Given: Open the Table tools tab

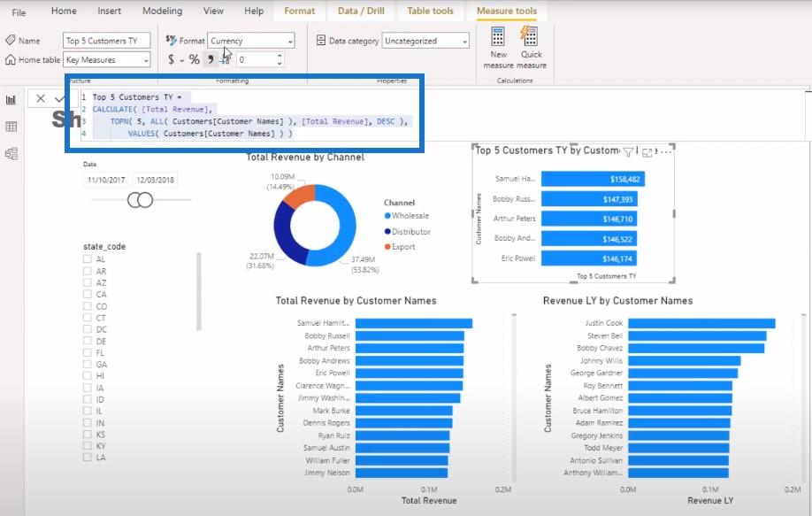Looking at the screenshot, I should click(430, 11).
